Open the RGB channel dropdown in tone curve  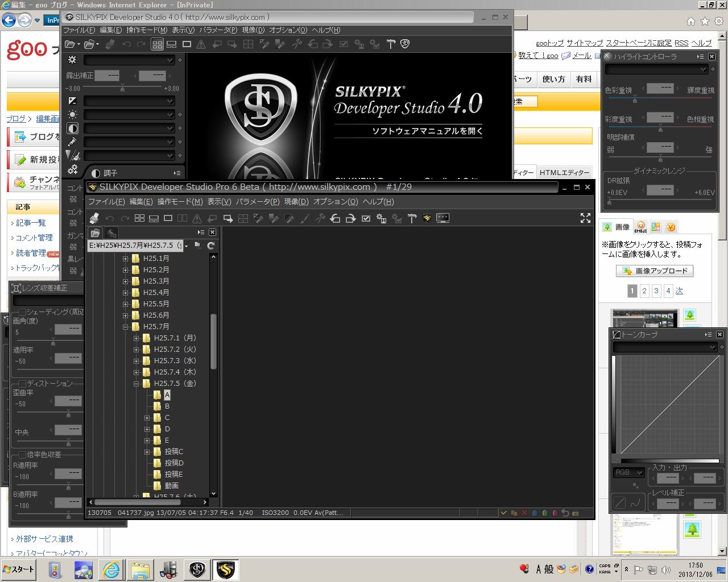[628, 472]
